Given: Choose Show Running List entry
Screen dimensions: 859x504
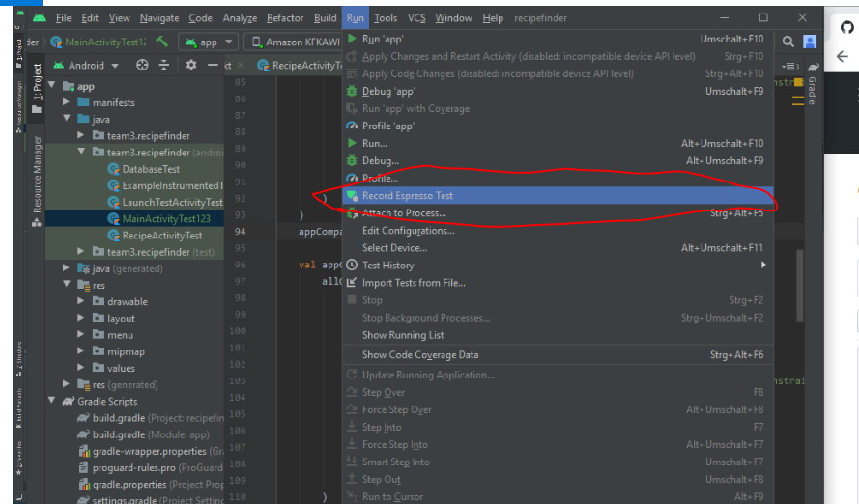Looking at the screenshot, I should point(558,335).
